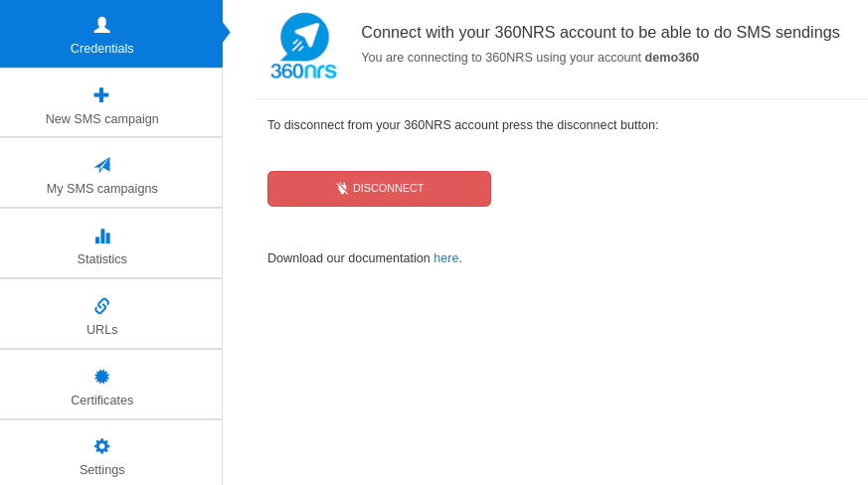
Task: Click the plus icon for new campaign
Action: coord(101,95)
